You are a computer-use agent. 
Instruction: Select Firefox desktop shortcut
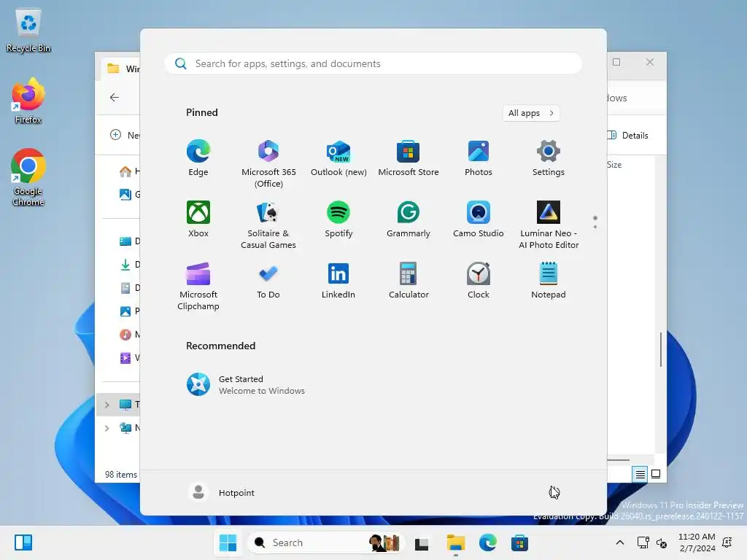pyautogui.click(x=28, y=101)
